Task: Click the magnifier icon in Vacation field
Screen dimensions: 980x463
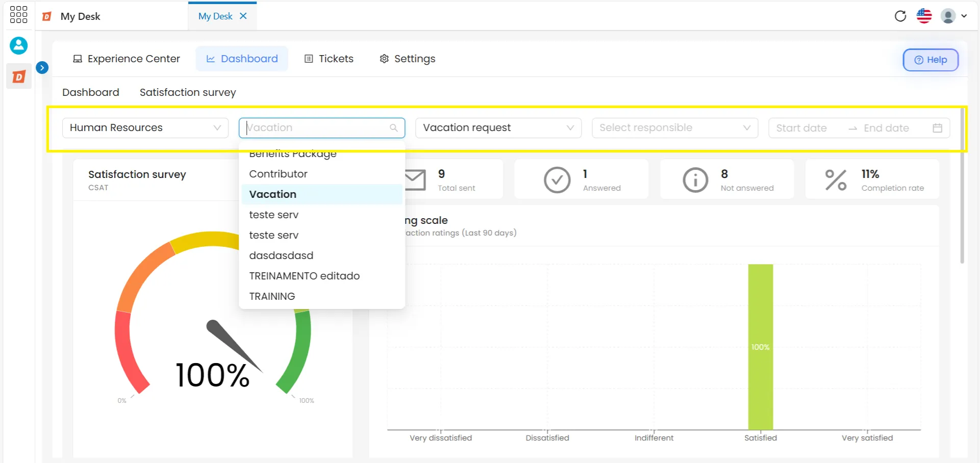Action: pyautogui.click(x=394, y=128)
